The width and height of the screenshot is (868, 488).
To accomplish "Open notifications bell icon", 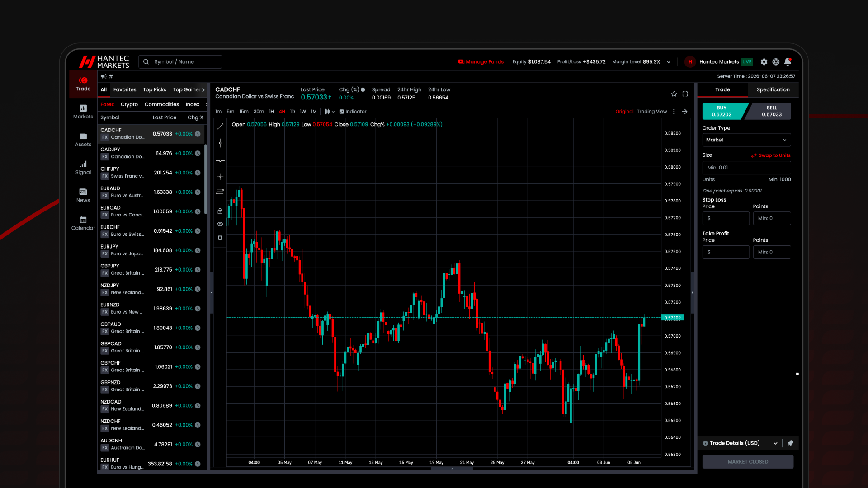I will tap(788, 62).
